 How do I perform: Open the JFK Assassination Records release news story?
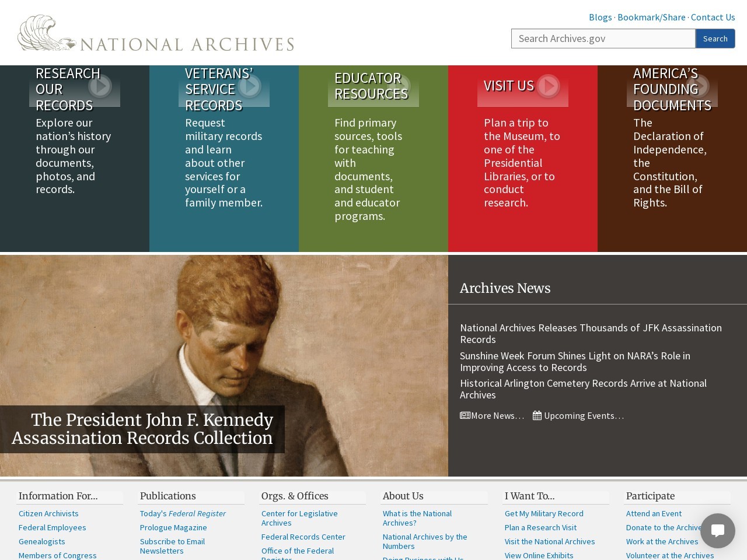(x=591, y=334)
